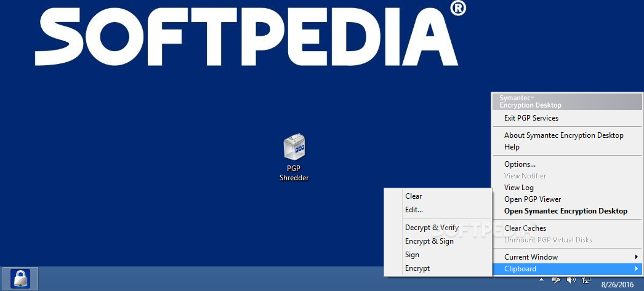Click the action flag tray icon
Screen dimensions: 644x291
pyautogui.click(x=556, y=281)
